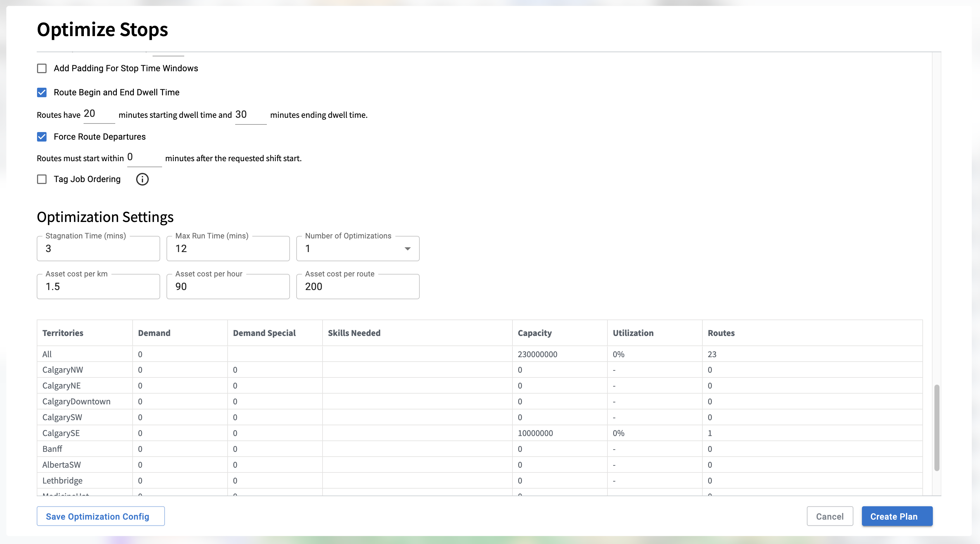
Task: Click starting dwell time minutes field
Action: [x=98, y=114]
